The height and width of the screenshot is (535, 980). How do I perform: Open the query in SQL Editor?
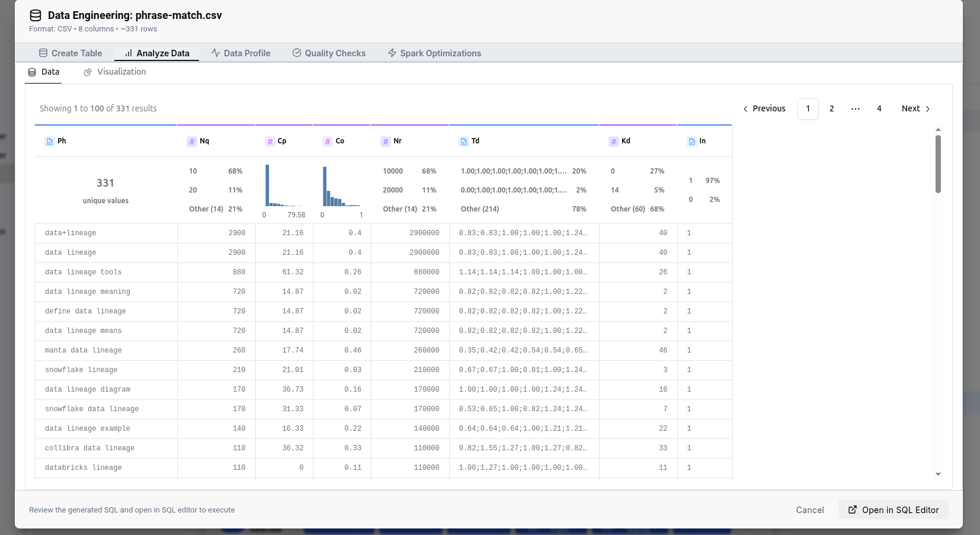[893, 510]
